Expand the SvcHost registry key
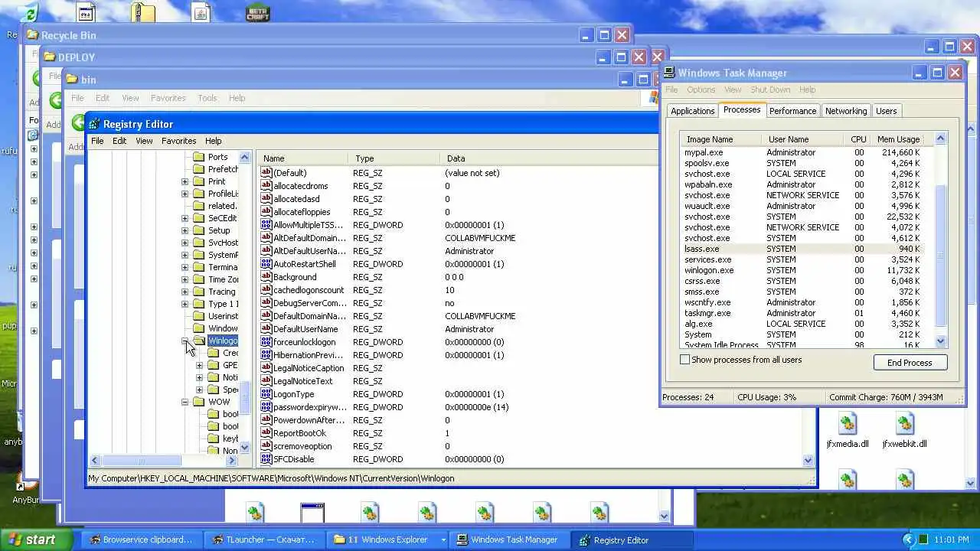The height and width of the screenshot is (551, 980). tap(185, 243)
